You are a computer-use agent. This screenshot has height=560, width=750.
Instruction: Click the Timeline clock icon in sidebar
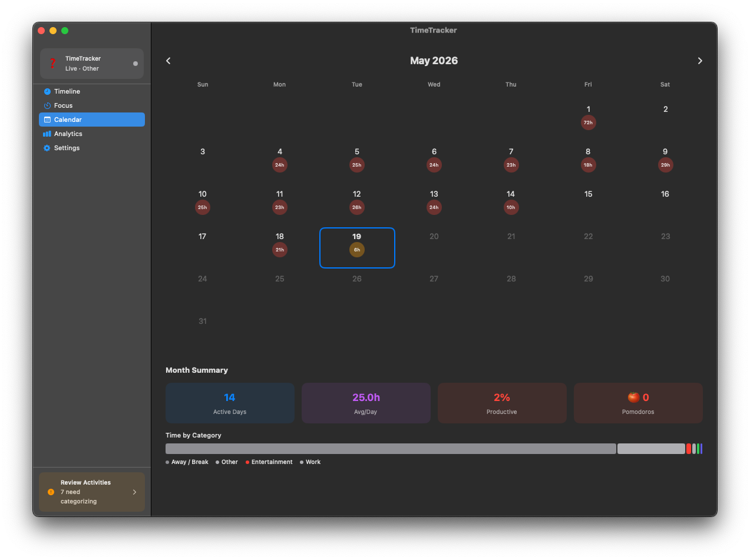47,91
